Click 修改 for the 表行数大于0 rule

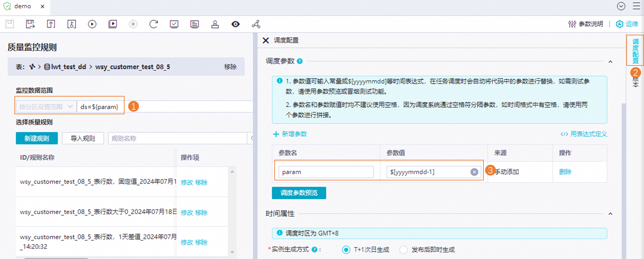187,213
